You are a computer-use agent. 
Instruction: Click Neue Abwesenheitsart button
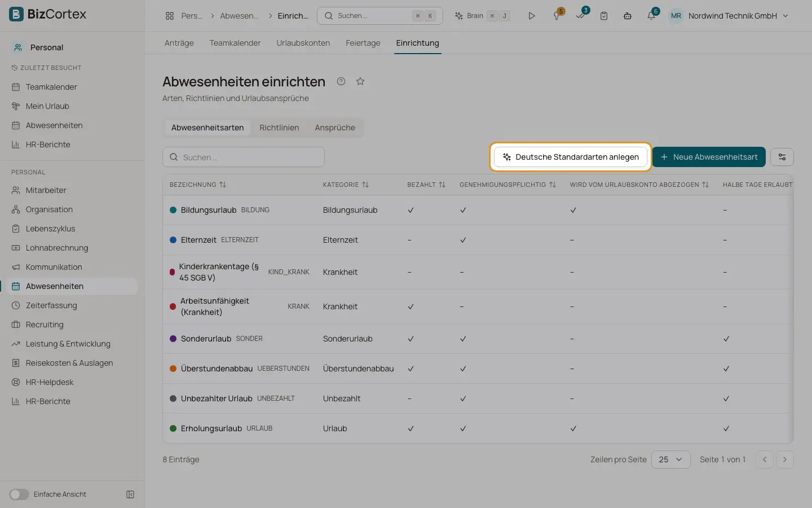click(x=709, y=157)
